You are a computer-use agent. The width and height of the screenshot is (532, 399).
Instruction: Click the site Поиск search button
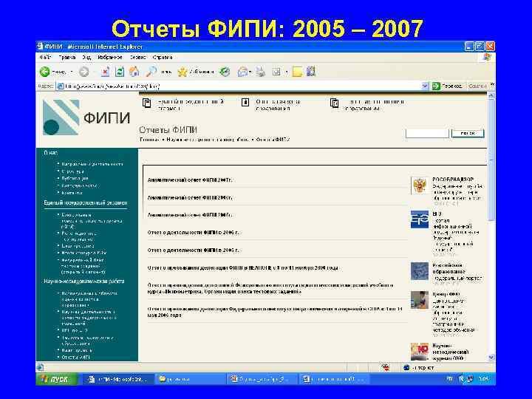pyautogui.click(x=468, y=133)
